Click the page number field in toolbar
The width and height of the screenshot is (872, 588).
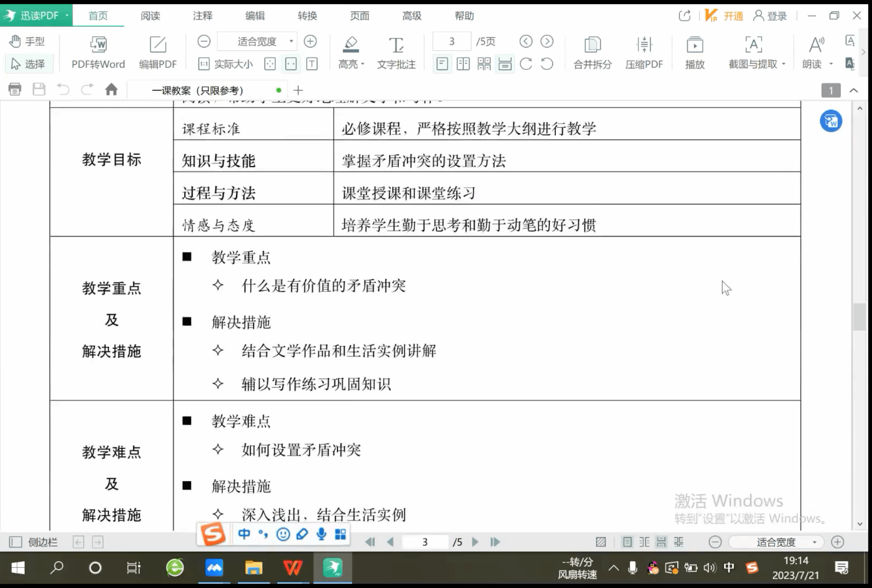click(x=451, y=42)
